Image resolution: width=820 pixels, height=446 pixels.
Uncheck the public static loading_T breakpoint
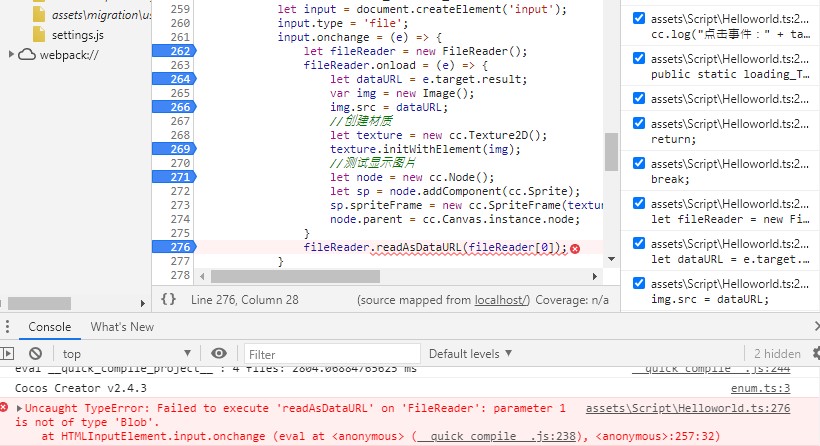[639, 58]
